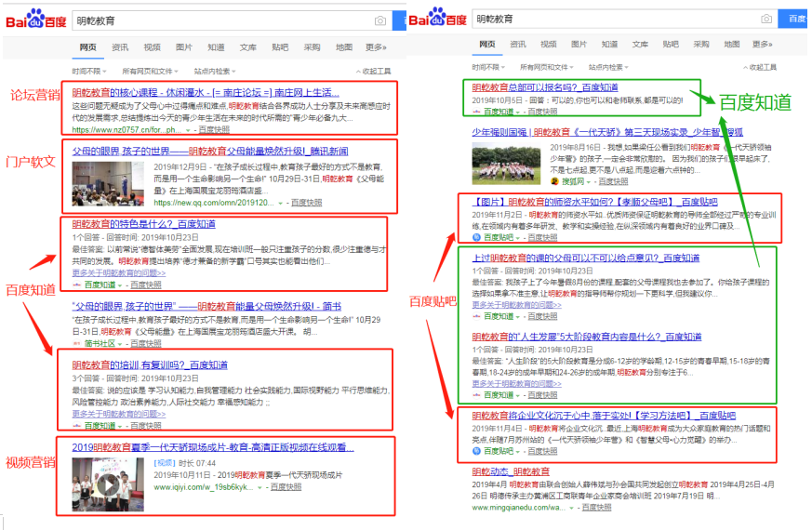Select 资讯 tab in the right page

pyautogui.click(x=518, y=44)
